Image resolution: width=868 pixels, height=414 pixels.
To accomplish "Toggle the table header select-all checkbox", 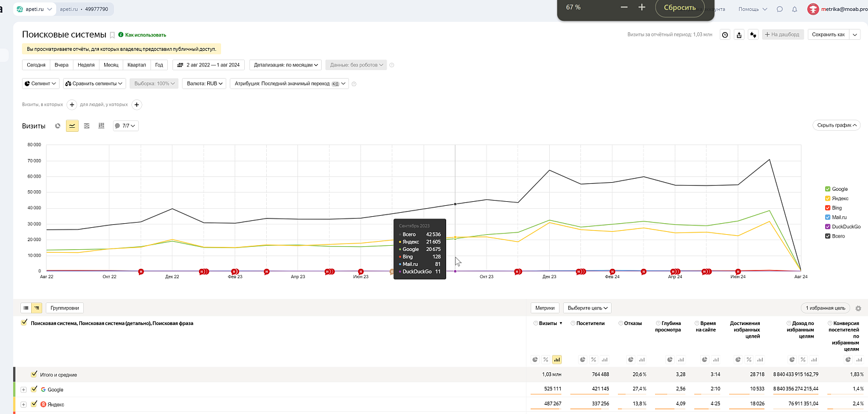I will pos(24,323).
